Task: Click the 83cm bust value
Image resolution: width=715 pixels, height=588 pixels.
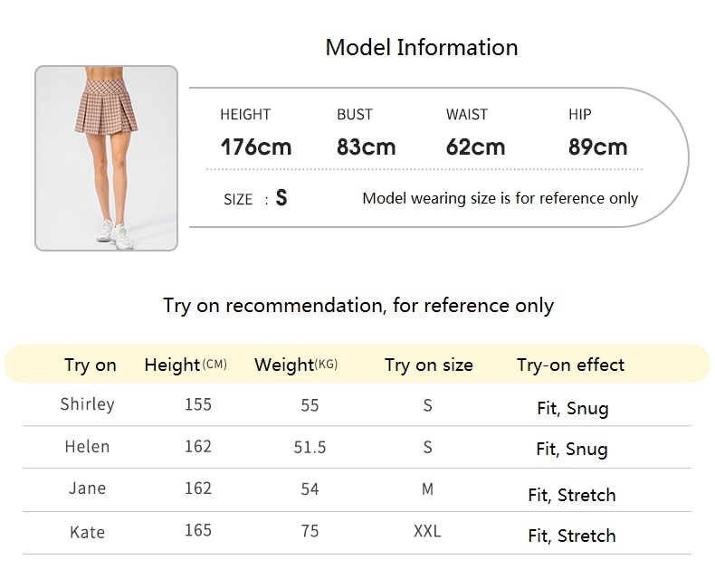Action: pyautogui.click(x=367, y=147)
